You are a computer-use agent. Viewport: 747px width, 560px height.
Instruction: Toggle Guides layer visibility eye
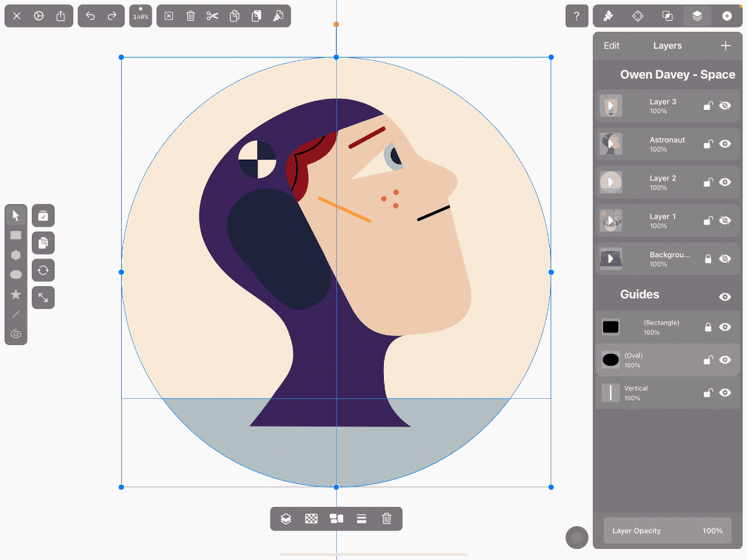click(x=725, y=297)
